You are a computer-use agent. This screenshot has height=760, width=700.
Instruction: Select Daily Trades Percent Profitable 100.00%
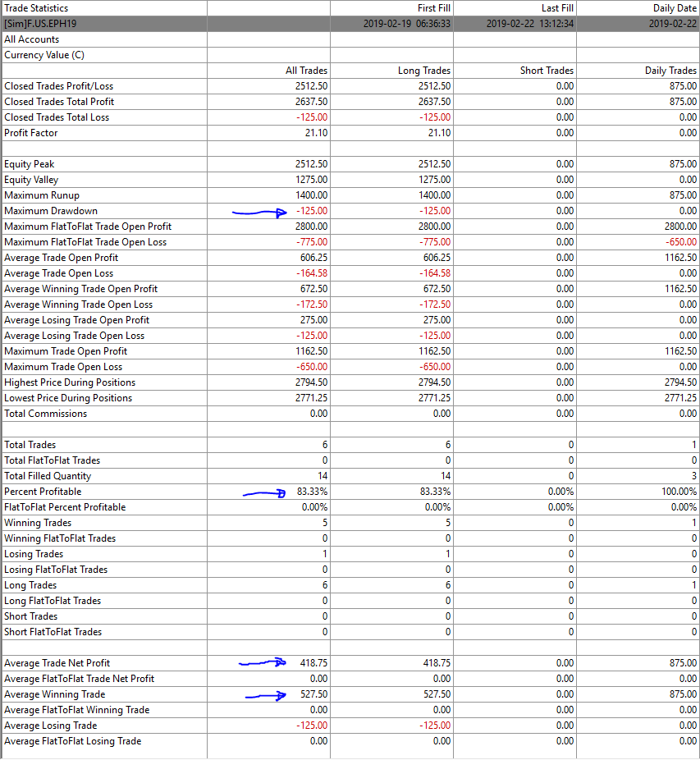coord(679,492)
